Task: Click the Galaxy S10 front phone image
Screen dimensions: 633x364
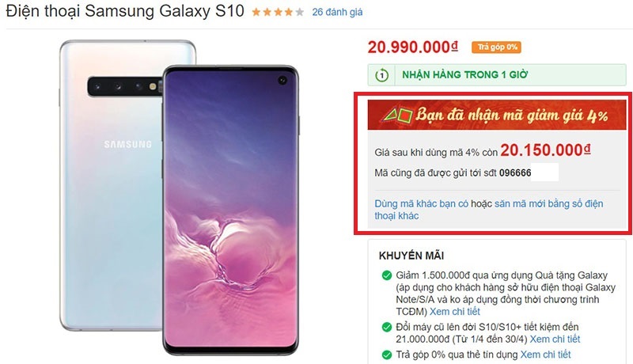Action: click(230, 210)
